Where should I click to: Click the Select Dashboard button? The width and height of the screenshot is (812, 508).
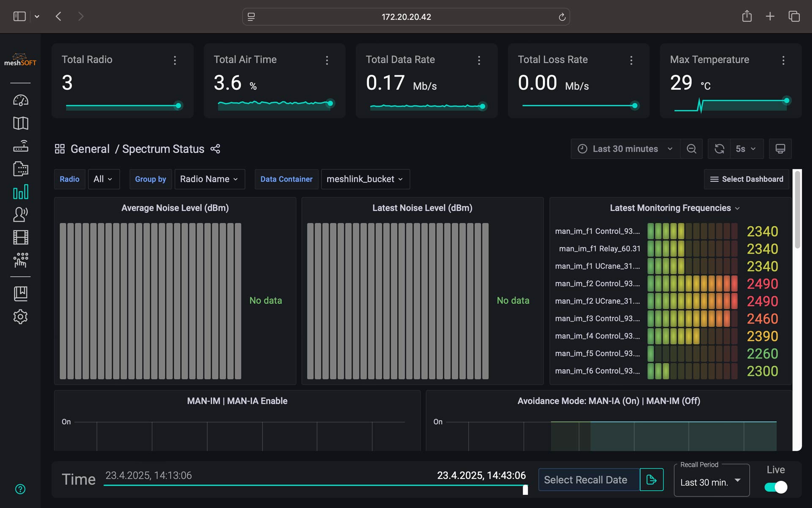pyautogui.click(x=746, y=179)
